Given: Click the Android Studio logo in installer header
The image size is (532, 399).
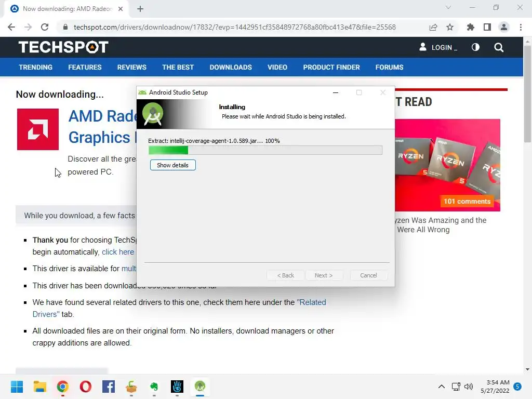Looking at the screenshot, I should point(153,114).
